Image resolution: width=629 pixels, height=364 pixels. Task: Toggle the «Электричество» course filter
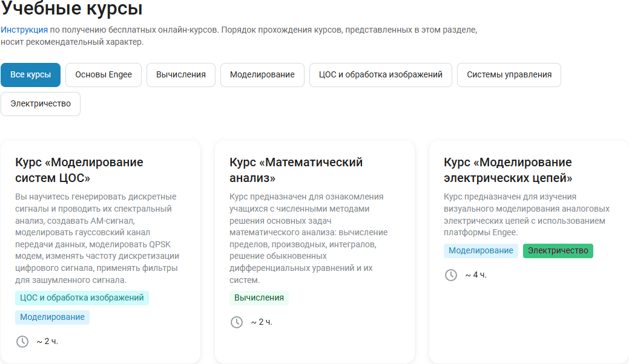(40, 103)
